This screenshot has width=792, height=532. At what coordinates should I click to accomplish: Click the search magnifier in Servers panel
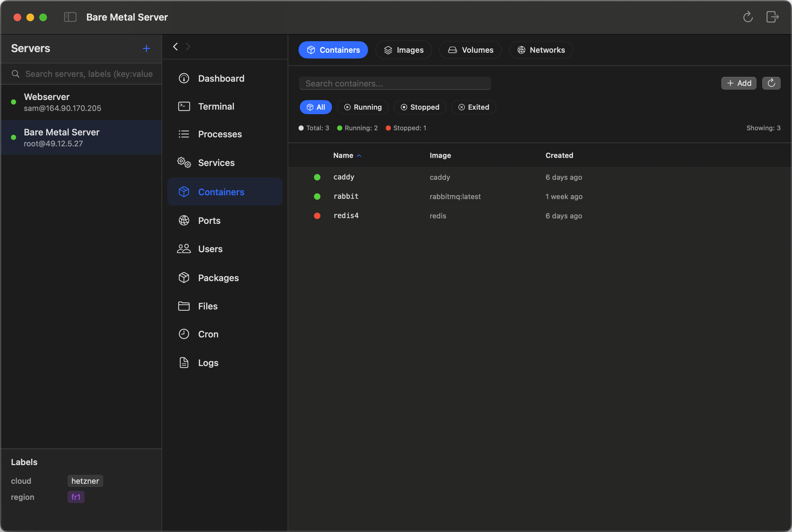point(15,74)
